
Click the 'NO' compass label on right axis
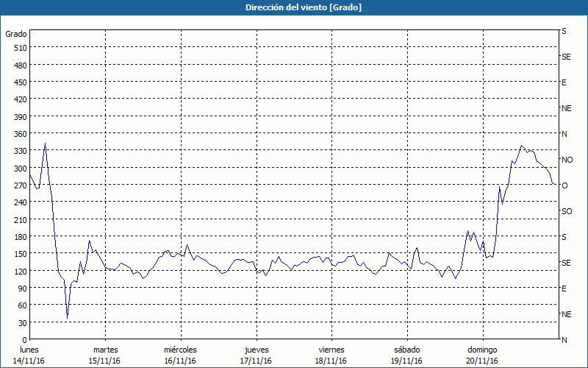(567, 160)
